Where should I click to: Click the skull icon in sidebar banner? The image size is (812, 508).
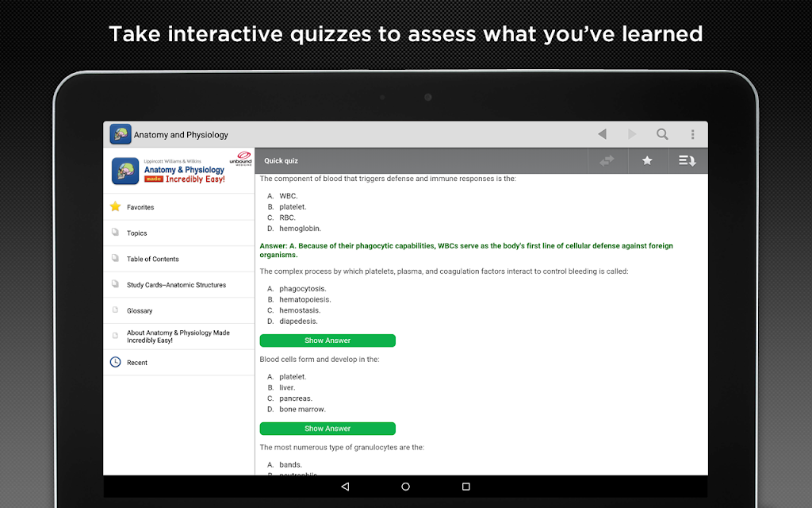[x=125, y=171]
